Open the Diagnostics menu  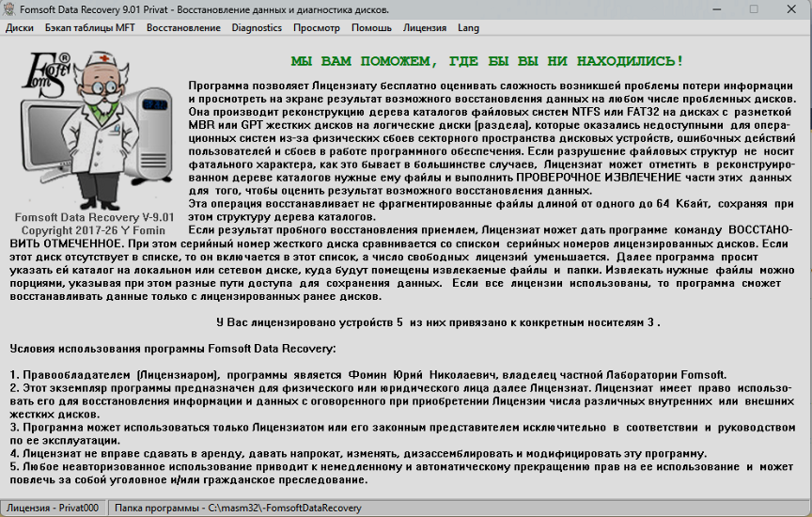pos(257,28)
